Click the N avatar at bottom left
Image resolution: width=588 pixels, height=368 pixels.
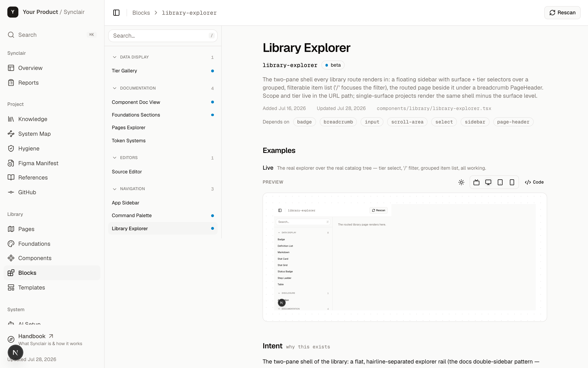click(15, 352)
